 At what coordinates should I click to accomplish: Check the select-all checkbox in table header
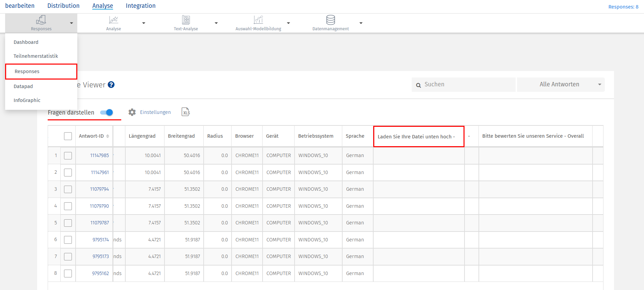(68, 136)
